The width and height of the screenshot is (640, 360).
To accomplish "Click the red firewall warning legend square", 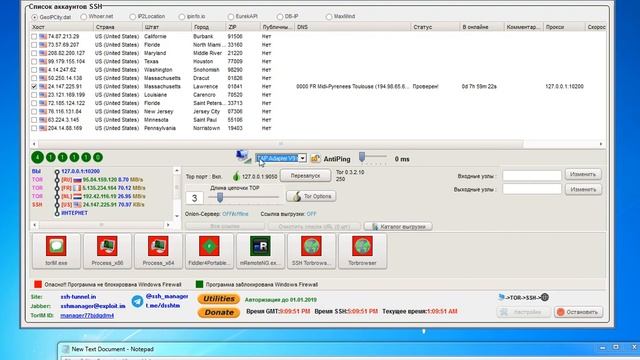I will point(38,284).
